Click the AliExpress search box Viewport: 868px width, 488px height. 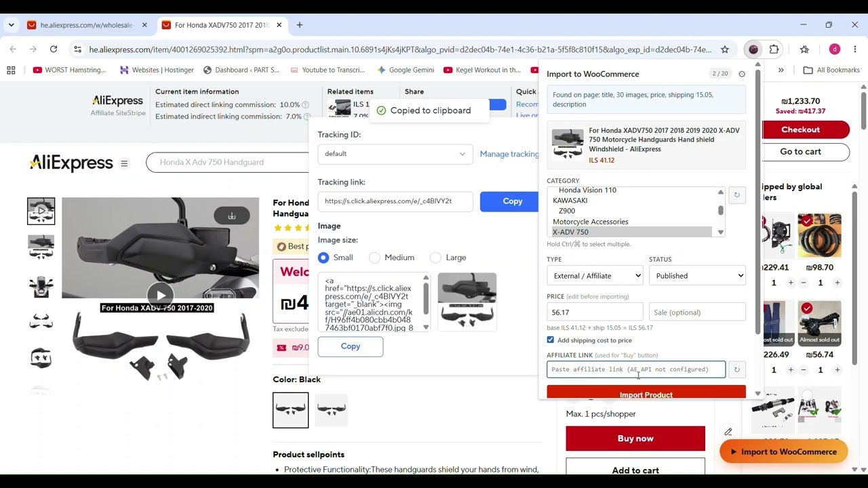tap(227, 163)
